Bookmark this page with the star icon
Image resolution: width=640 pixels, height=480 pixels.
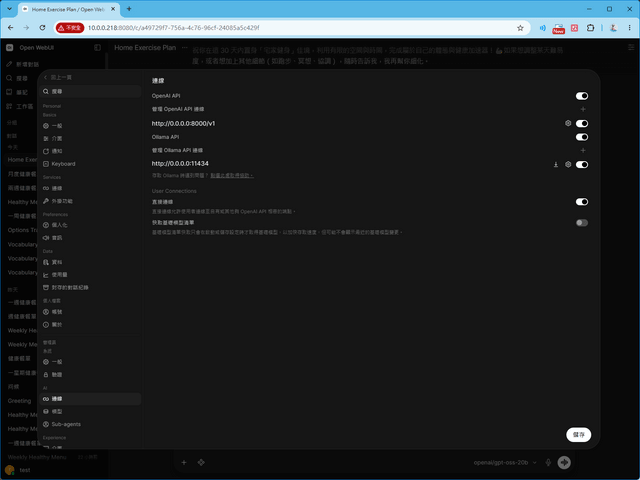click(520, 28)
